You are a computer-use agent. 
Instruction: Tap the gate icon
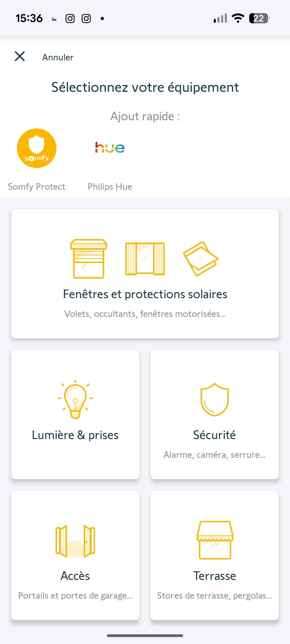coord(75,541)
